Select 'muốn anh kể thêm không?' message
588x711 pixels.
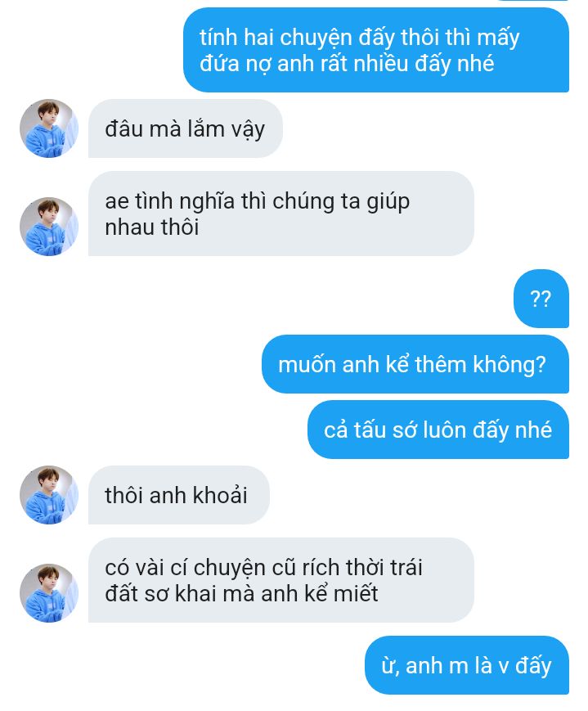coord(415,364)
